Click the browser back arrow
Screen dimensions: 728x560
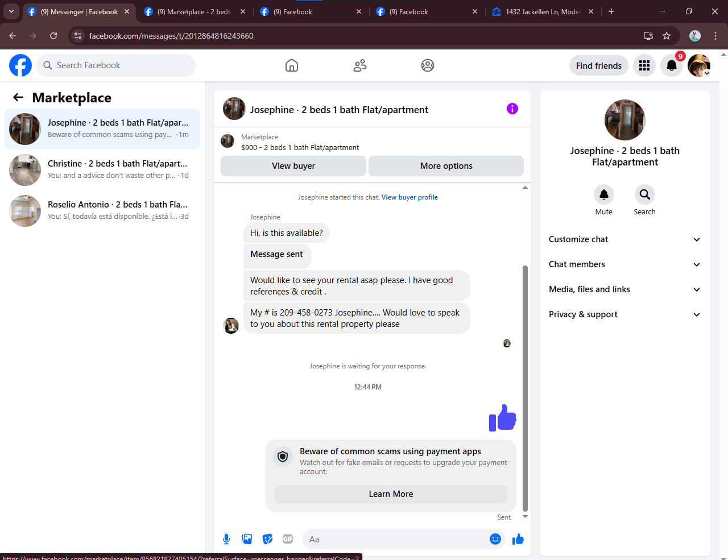[13, 36]
